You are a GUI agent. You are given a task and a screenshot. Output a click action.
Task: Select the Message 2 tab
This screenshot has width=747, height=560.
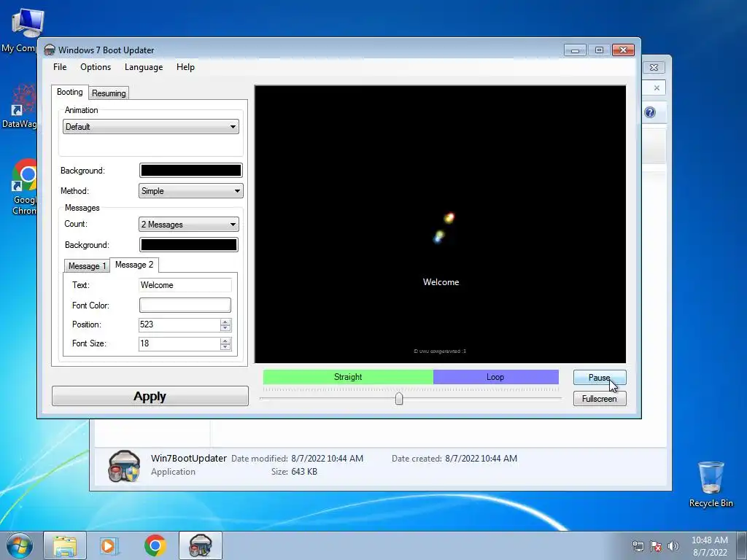point(134,265)
